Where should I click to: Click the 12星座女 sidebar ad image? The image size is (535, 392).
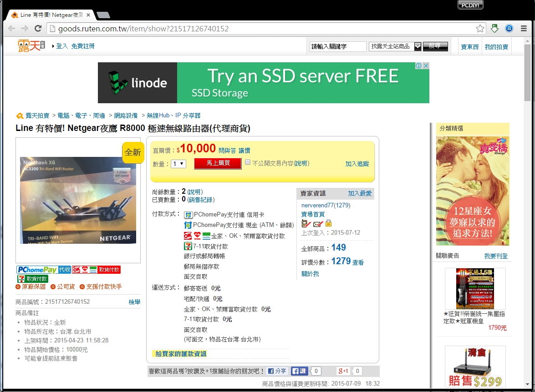tap(473, 191)
